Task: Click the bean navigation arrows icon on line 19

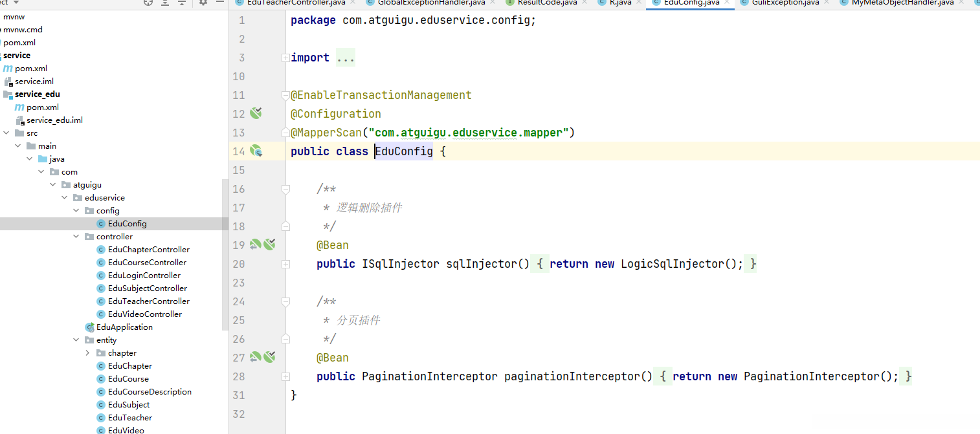Action: click(255, 244)
